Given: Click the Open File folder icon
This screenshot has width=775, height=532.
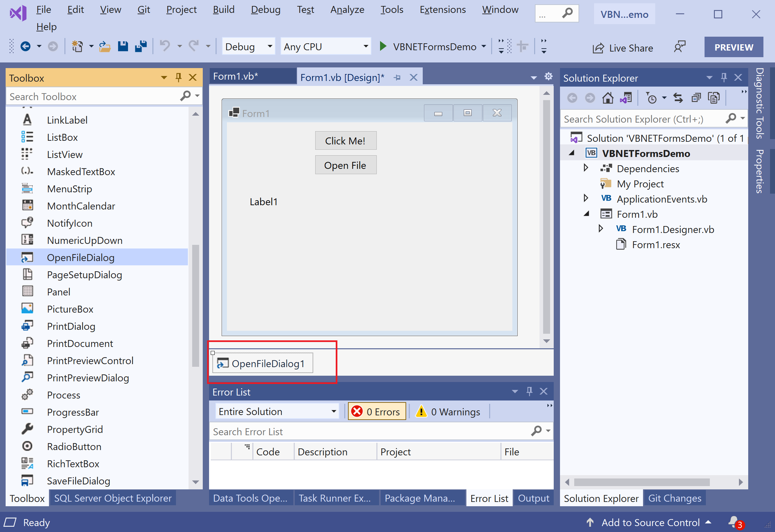Looking at the screenshot, I should coord(105,46).
